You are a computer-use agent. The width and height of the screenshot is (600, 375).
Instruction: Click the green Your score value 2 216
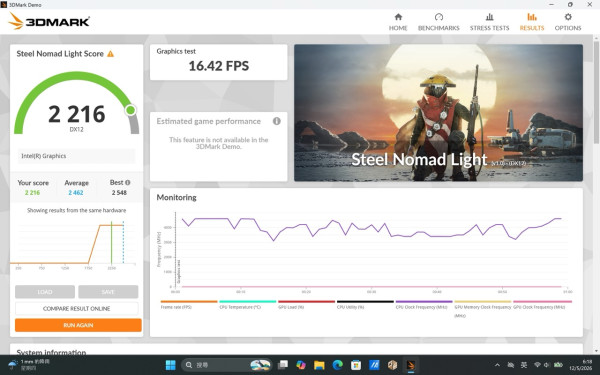[x=33, y=192]
